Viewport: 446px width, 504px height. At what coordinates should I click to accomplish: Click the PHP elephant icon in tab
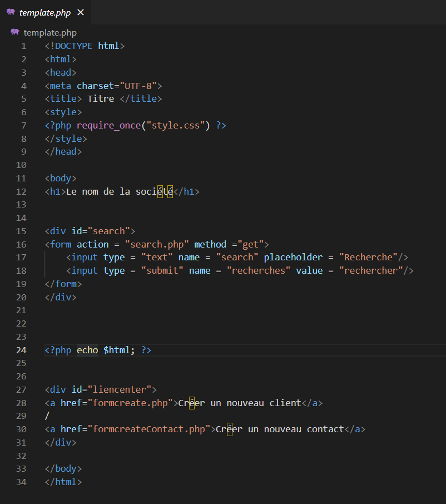point(11,12)
